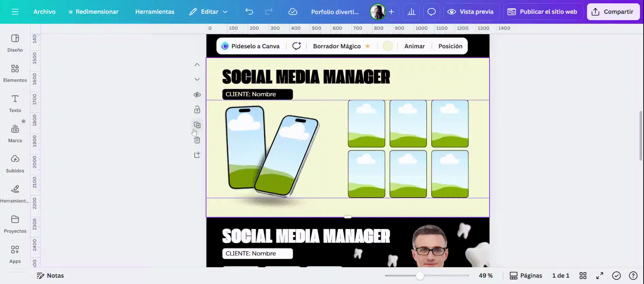Screen dimensions: 644x284
Task: Select the top-middle landscape placeholder frame
Action: (x=408, y=124)
